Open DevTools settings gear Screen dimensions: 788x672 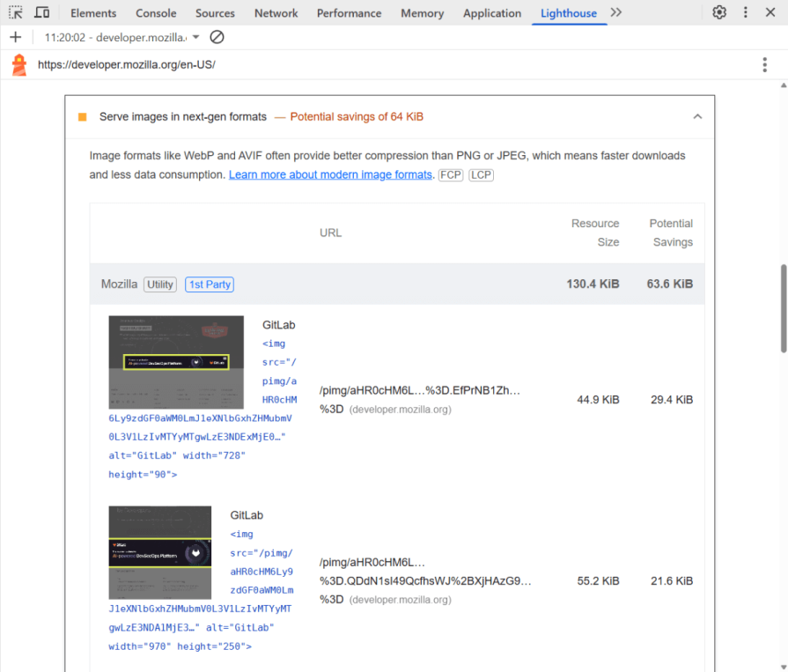719,12
